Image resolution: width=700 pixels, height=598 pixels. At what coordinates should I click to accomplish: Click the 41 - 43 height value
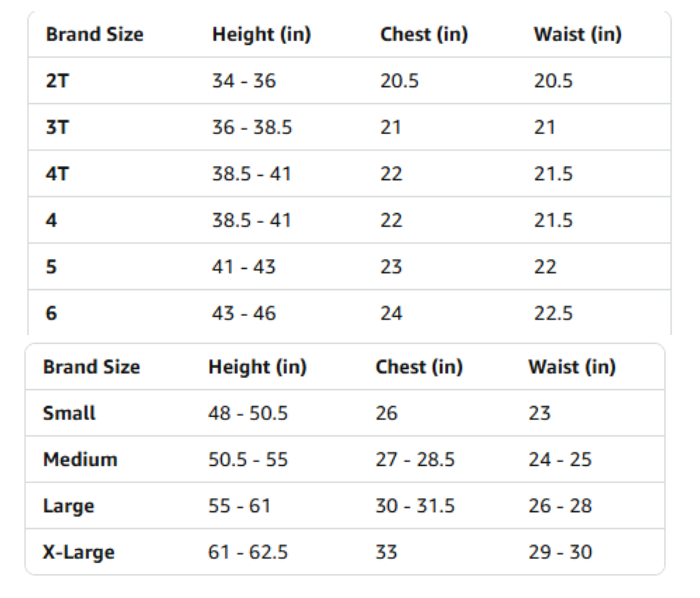(244, 267)
